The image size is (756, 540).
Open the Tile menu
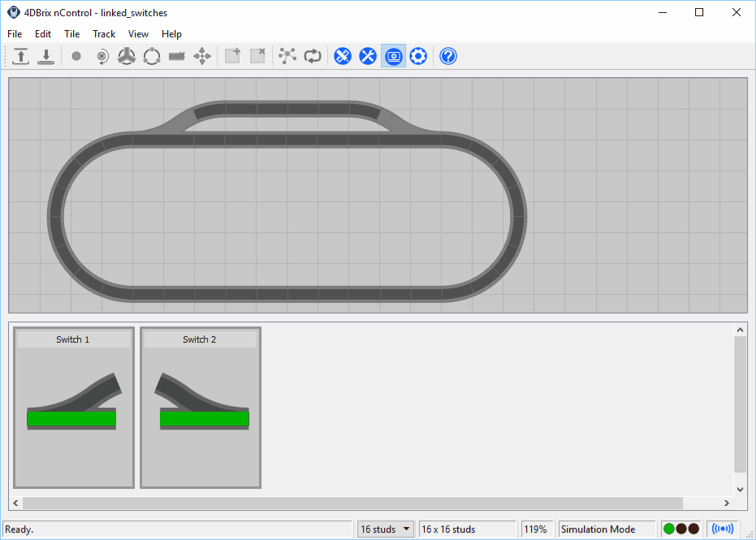(71, 34)
